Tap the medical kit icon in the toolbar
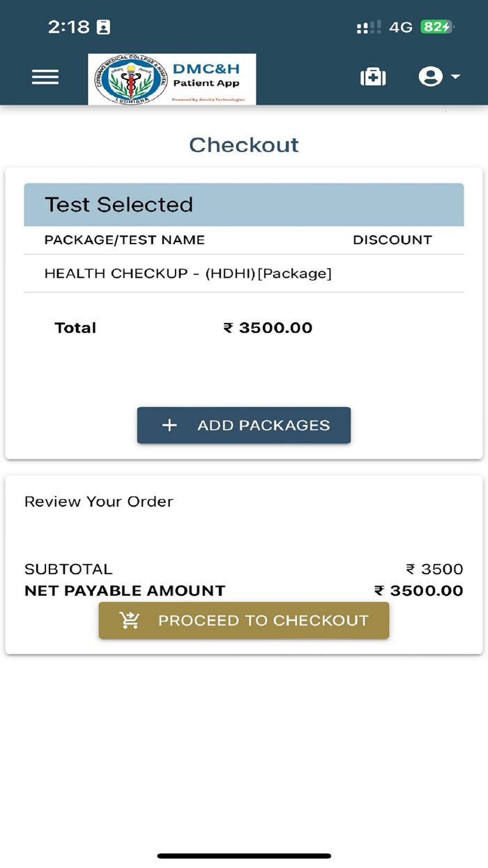488x868 pixels. tap(373, 77)
